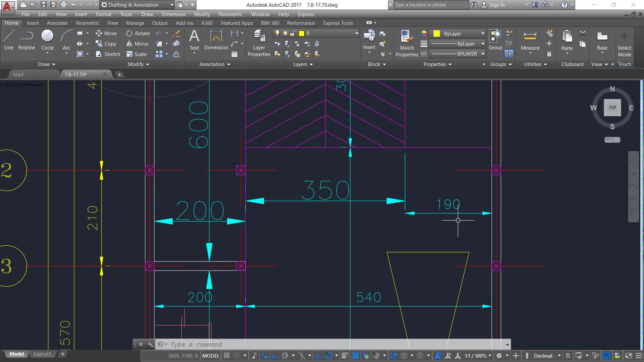Open the Dimension menu
Viewport: 644px width, 362px height.
[173, 14]
